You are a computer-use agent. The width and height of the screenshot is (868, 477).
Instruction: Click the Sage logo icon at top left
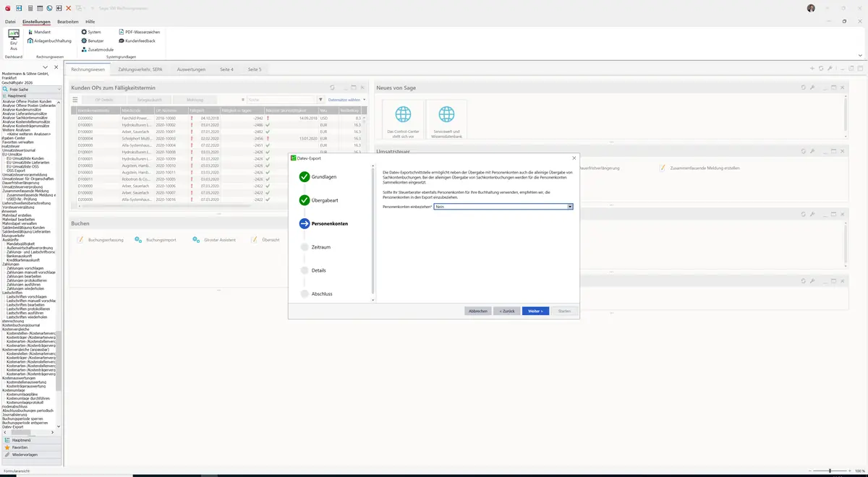click(x=8, y=8)
